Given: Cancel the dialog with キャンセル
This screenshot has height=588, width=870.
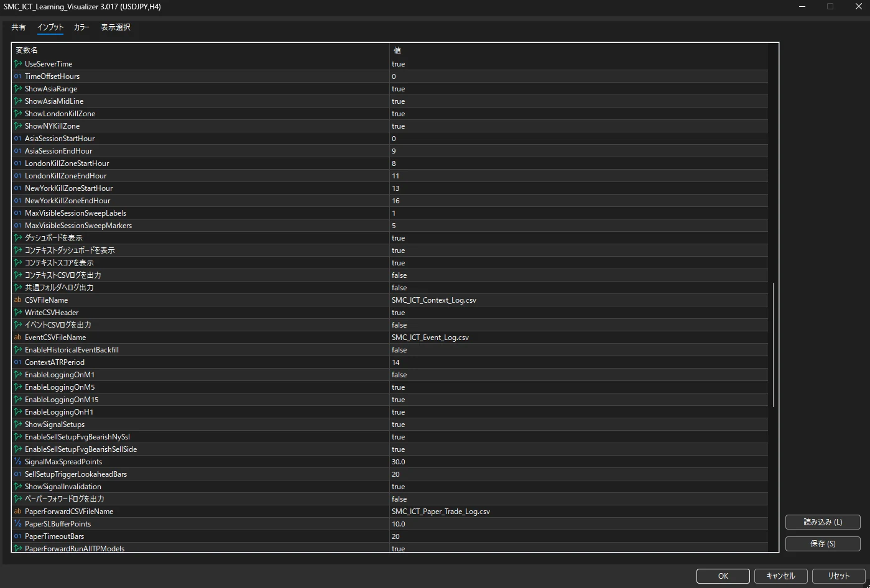Looking at the screenshot, I should tap(780, 576).
